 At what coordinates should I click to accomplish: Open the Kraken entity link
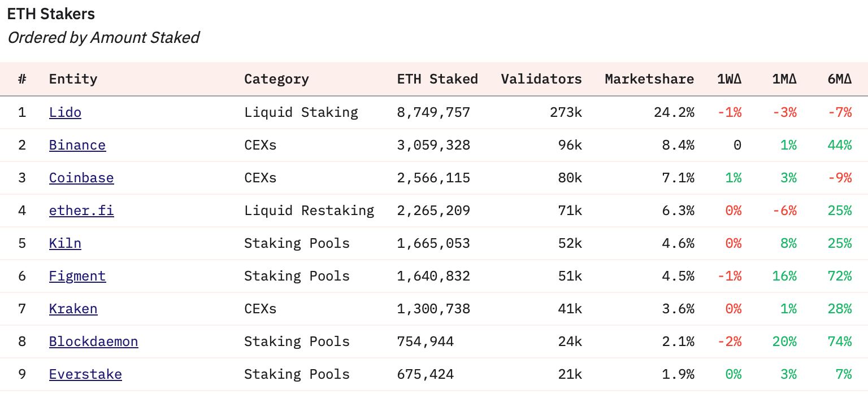(x=73, y=309)
